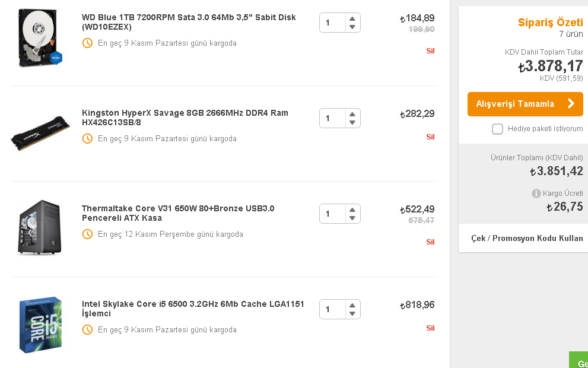This screenshot has height=368, width=588.
Task: Click the Kargo Ücreti info icon
Action: [536, 193]
